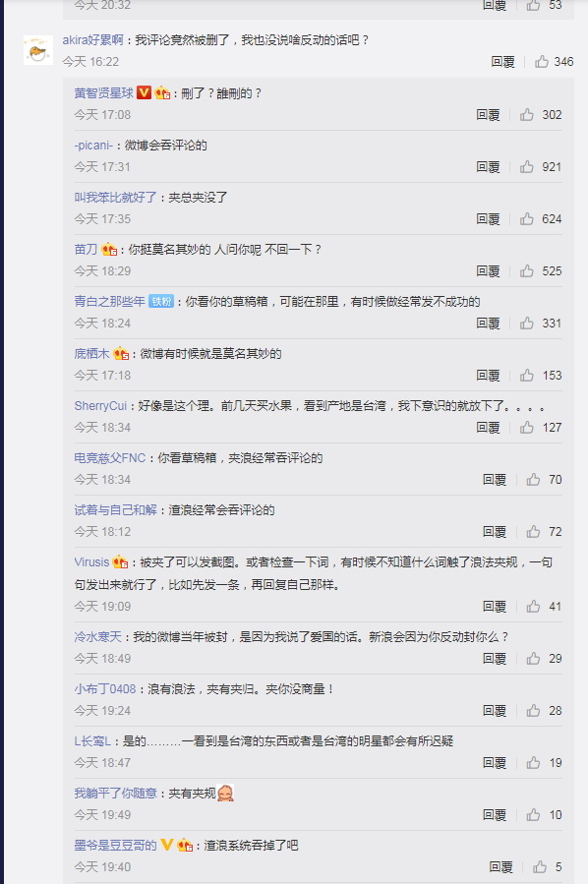The image size is (588, 884).
Task: Click the crown member badge next to 苗刀
Action: (109, 249)
